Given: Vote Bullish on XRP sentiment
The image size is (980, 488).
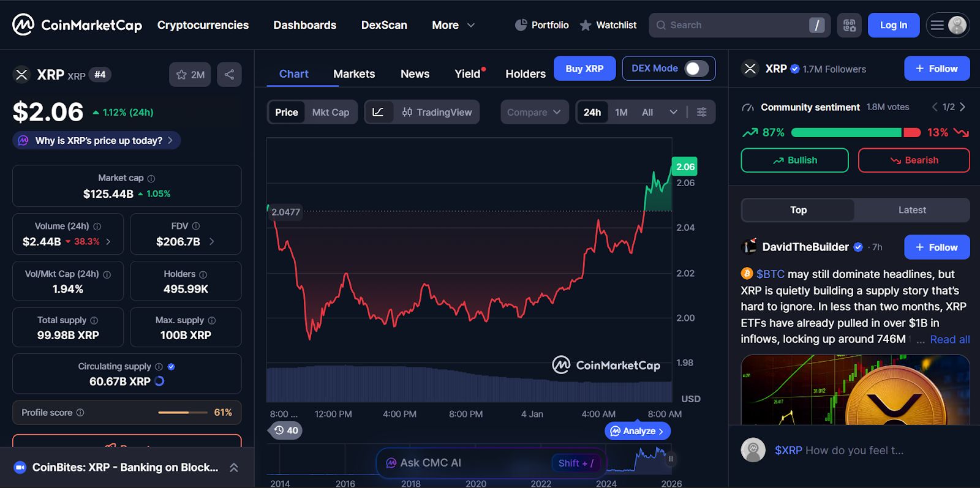Looking at the screenshot, I should tap(794, 160).
